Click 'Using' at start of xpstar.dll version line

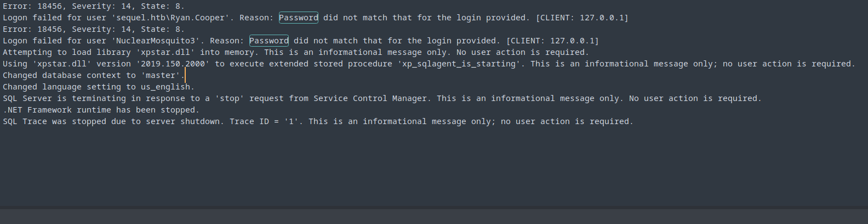tap(15, 64)
